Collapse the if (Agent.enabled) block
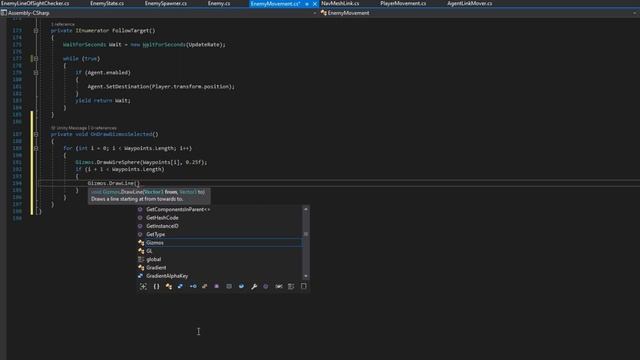The width and height of the screenshot is (640, 360). 36,73
